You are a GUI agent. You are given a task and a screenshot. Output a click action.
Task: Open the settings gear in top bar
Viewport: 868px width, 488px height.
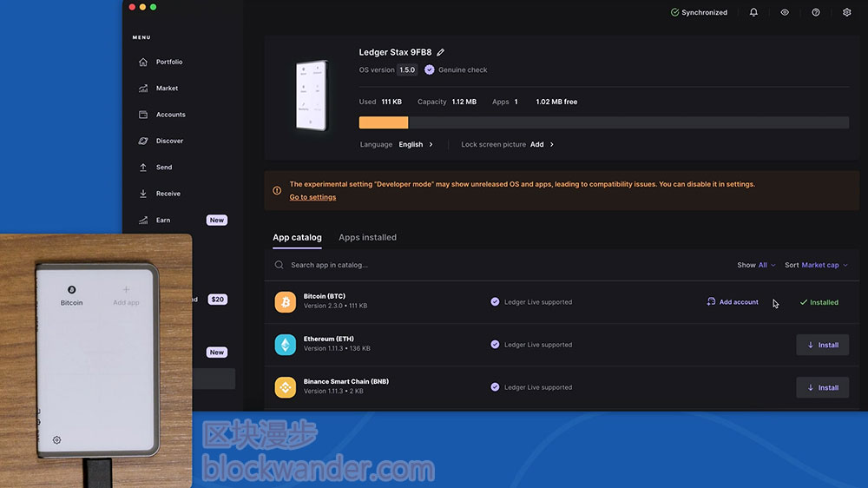[846, 12]
